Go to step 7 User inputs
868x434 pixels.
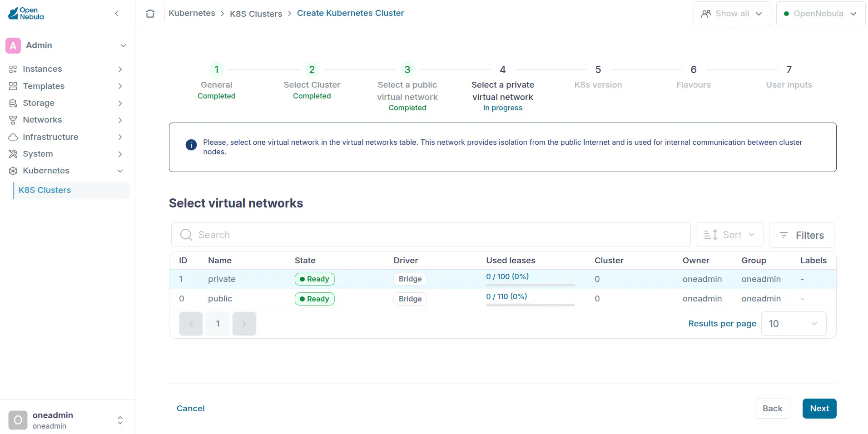789,77
